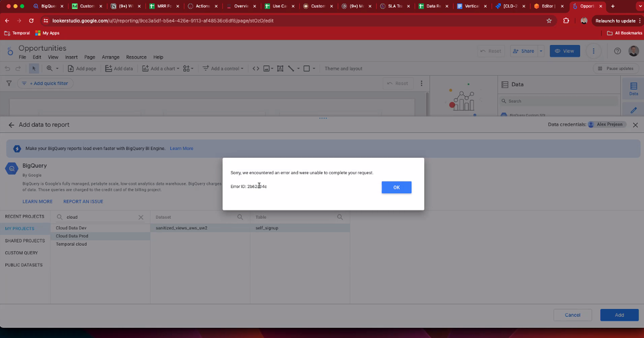Select sanitized_views_aws_uw2 dataset
The image size is (644, 338).
pyautogui.click(x=200, y=228)
